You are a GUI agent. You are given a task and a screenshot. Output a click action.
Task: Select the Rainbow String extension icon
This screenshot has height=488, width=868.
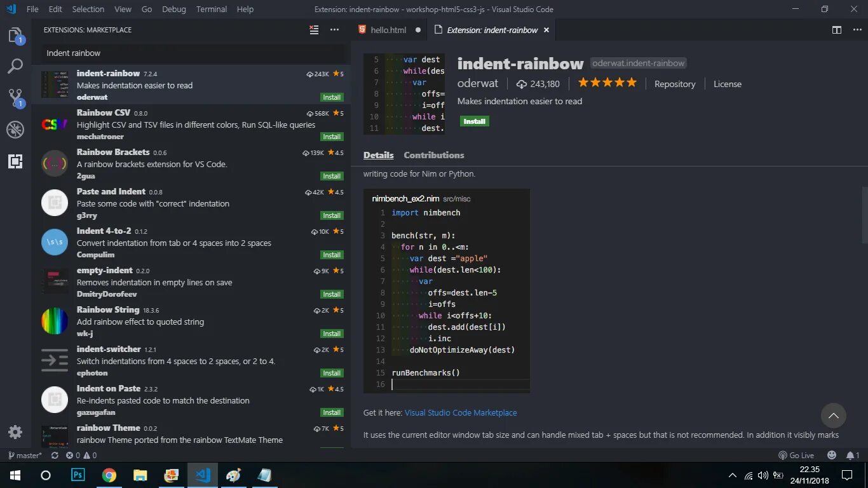pos(55,321)
